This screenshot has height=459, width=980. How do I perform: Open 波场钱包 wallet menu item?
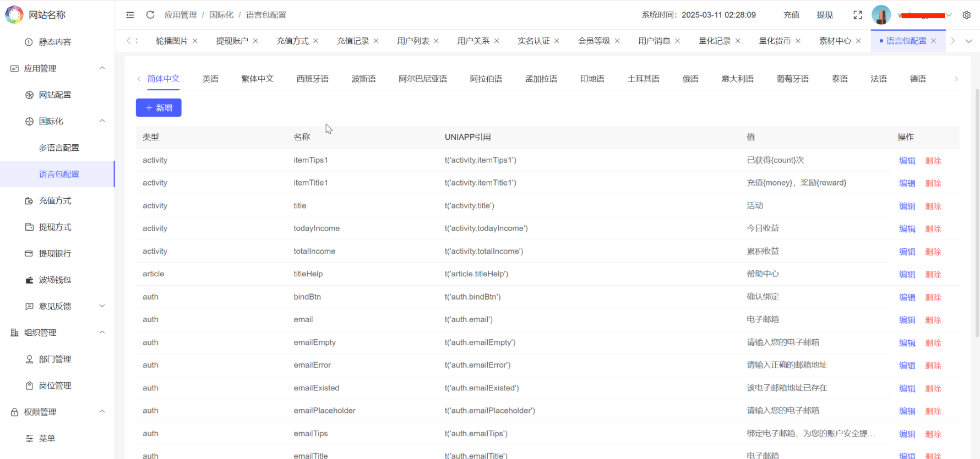55,280
